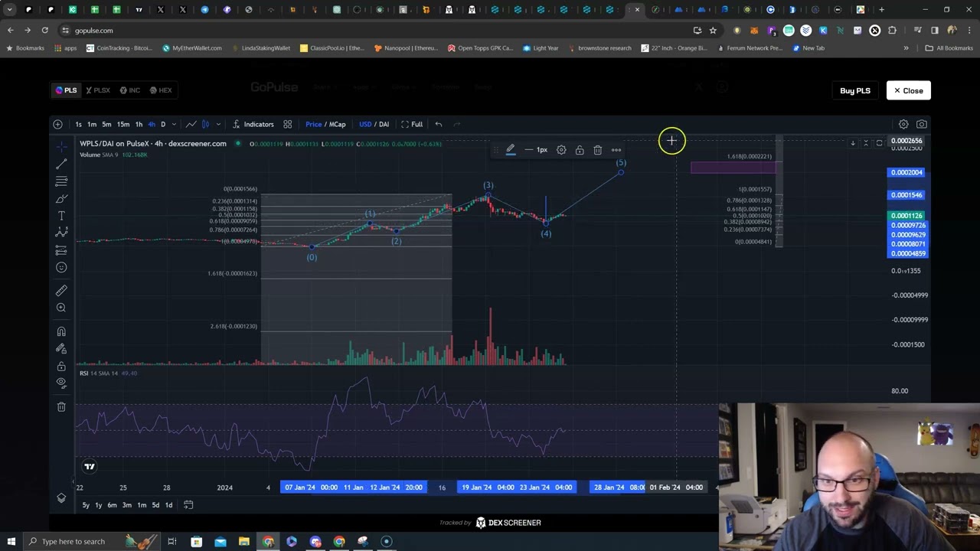Close the chart overlay

point(908,90)
